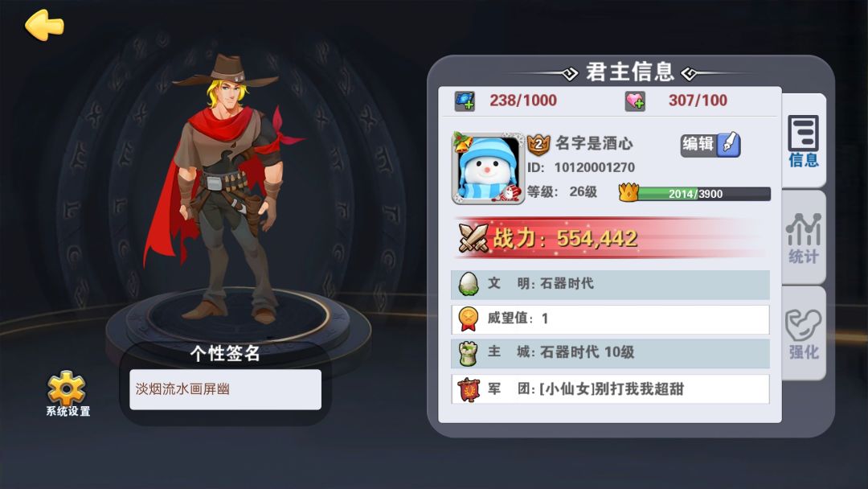
Task: Click the 文明 egg icon
Action: point(469,284)
